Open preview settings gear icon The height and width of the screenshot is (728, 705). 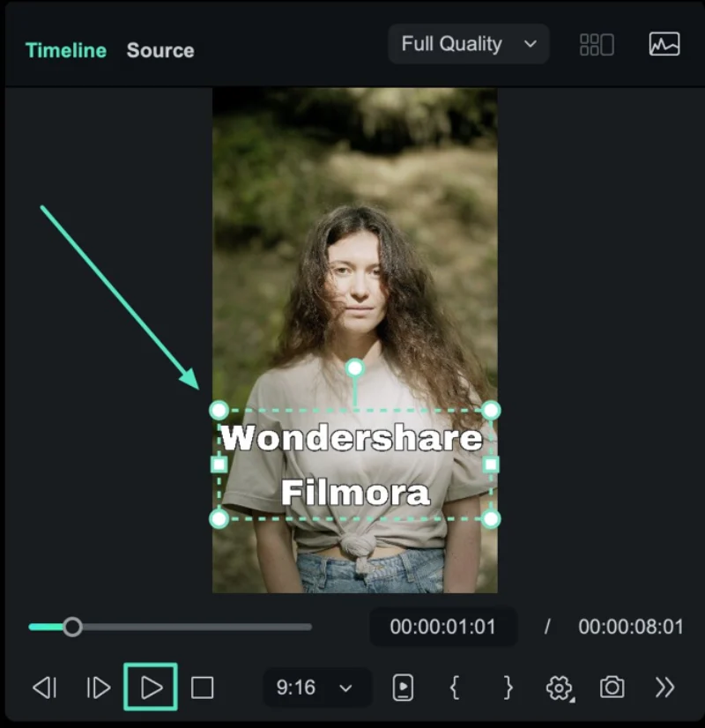click(x=560, y=687)
